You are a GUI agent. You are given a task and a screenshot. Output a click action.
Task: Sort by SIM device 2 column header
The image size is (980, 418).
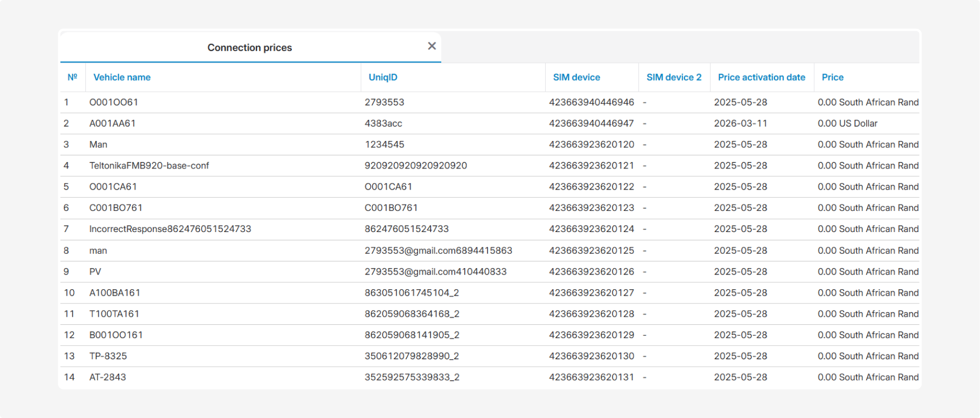tap(674, 77)
